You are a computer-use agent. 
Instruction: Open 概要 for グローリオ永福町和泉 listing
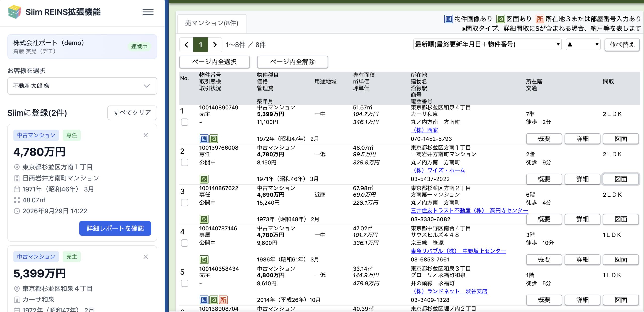[x=544, y=300]
